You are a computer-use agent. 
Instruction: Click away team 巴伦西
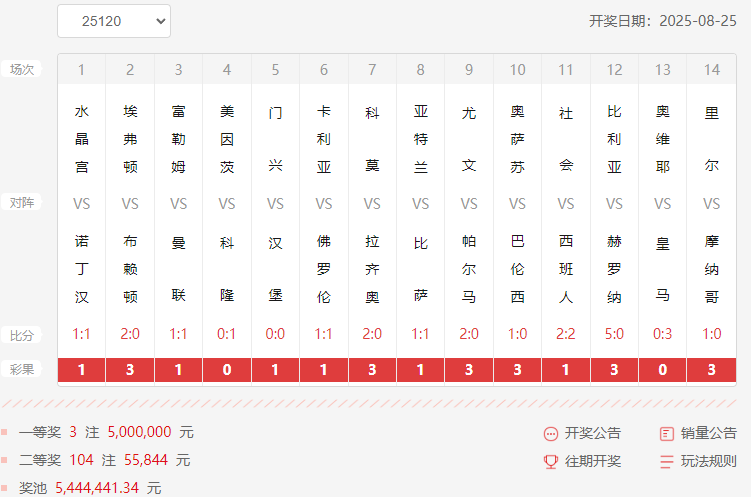[517, 269]
